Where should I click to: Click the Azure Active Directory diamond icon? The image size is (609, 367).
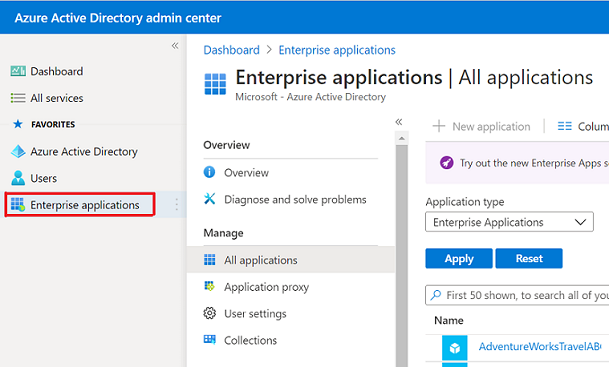pos(18,151)
